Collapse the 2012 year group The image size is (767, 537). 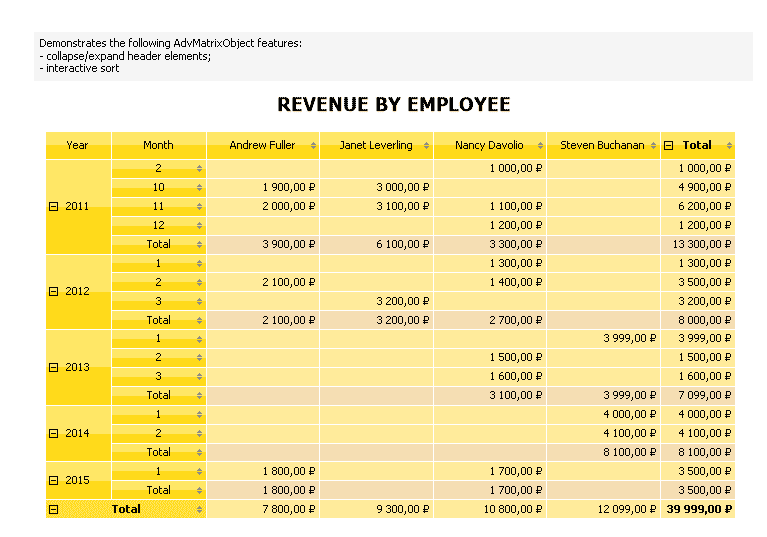tap(54, 291)
